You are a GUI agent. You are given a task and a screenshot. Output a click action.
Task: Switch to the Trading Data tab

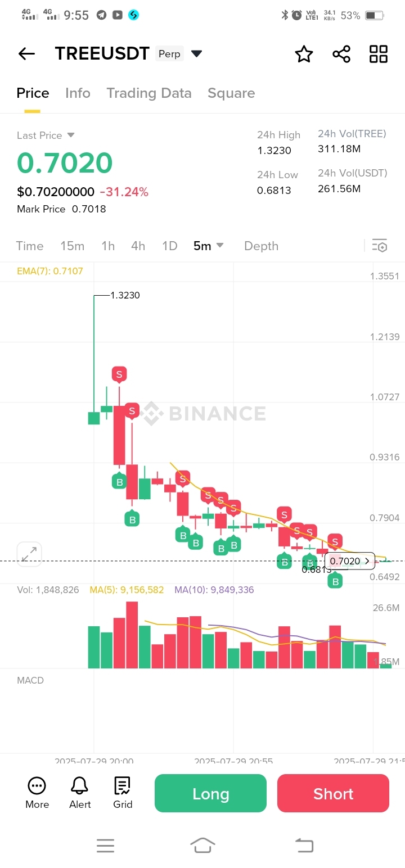pyautogui.click(x=149, y=93)
